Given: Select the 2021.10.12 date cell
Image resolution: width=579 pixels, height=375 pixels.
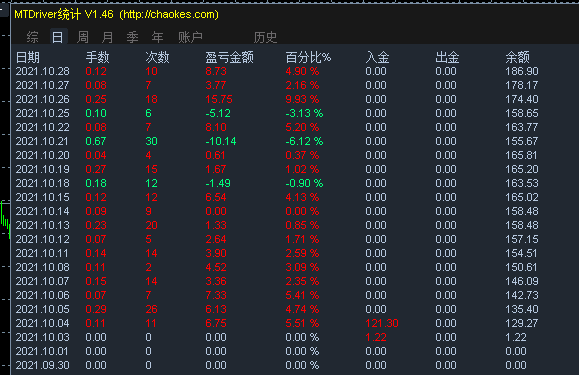Looking at the screenshot, I should pos(42,240).
